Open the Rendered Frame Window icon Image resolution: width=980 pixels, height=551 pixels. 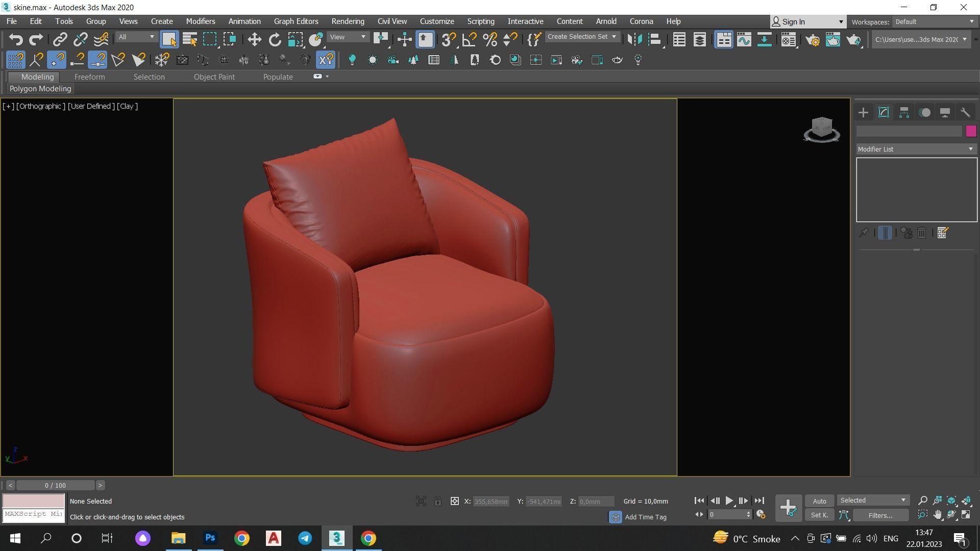coord(832,39)
